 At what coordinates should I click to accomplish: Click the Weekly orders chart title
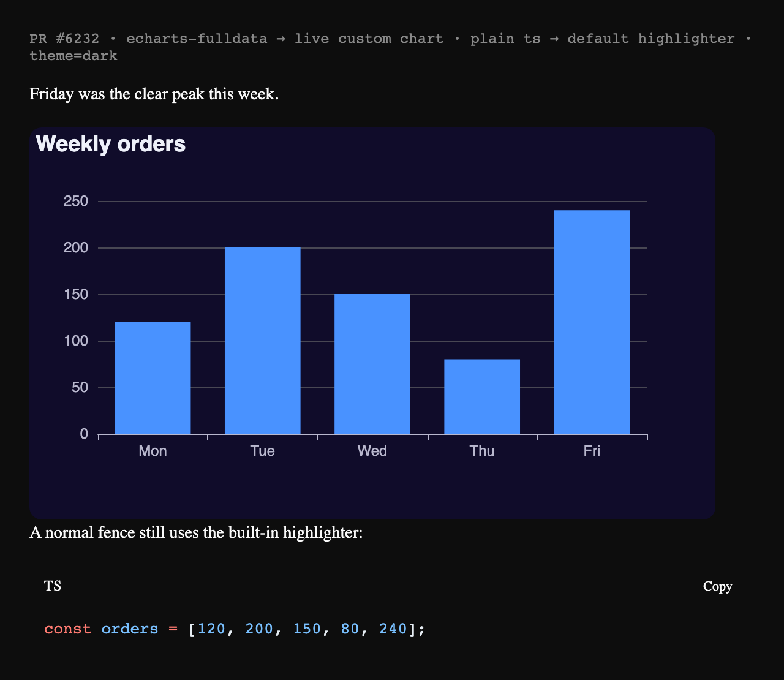111,144
